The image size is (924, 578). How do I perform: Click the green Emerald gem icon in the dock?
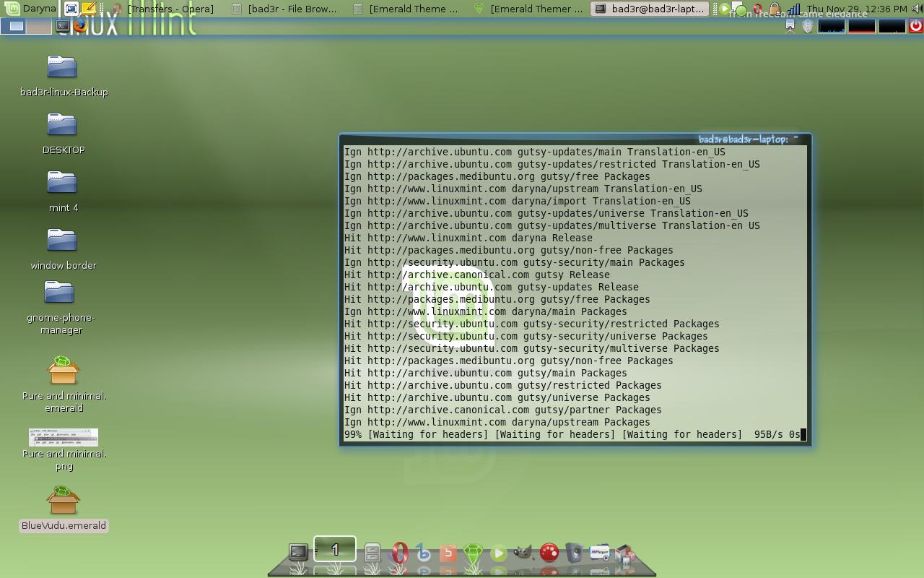click(x=474, y=552)
